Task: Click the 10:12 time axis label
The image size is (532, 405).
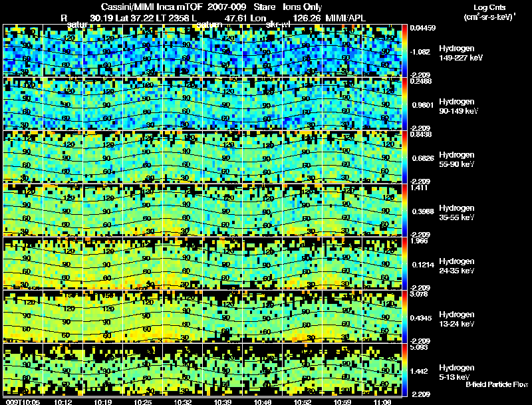Action: 63,402
